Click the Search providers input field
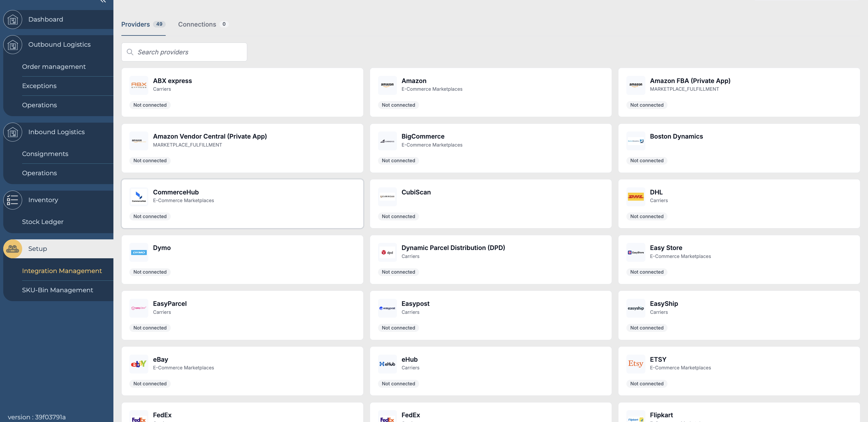This screenshot has height=422, width=868. pyautogui.click(x=184, y=52)
